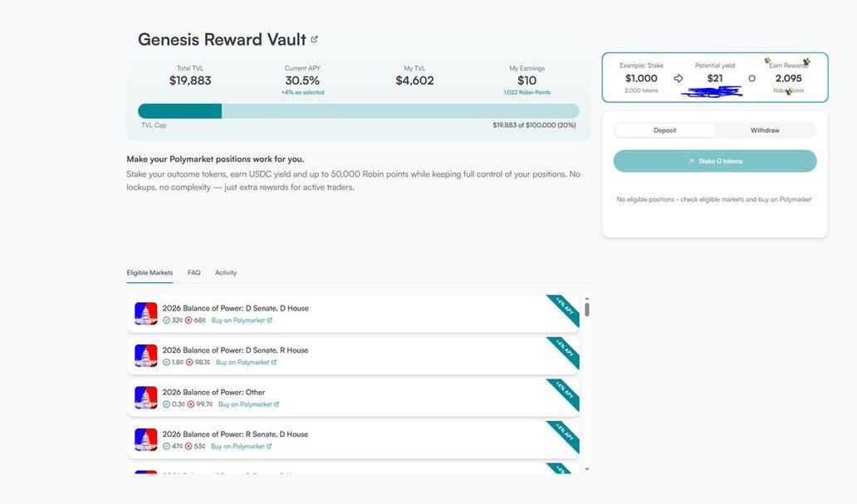This screenshot has width=857, height=504.
Task: Click the TVL Cap progress bar
Action: 358,111
